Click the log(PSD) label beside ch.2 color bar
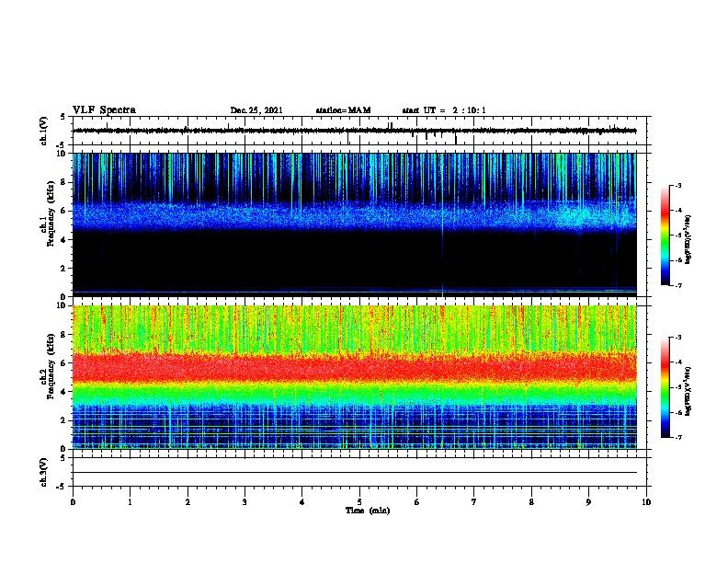The height and width of the screenshot is (563, 728). [688, 391]
